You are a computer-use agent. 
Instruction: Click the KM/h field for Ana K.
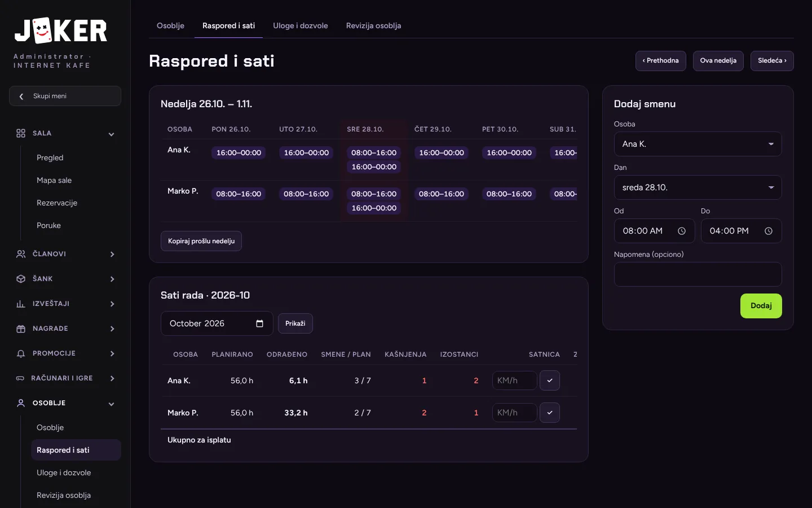click(x=514, y=380)
